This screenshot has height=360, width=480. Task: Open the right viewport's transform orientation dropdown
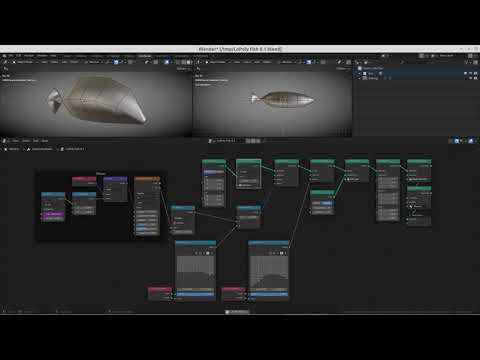pyautogui.click(x=287, y=62)
